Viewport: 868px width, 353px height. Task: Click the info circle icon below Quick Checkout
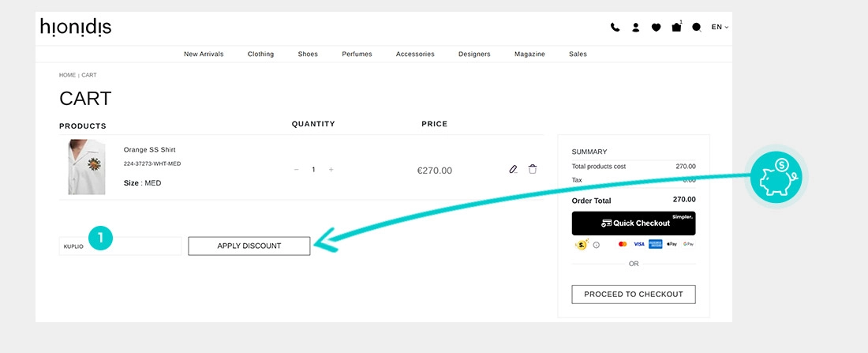597,244
